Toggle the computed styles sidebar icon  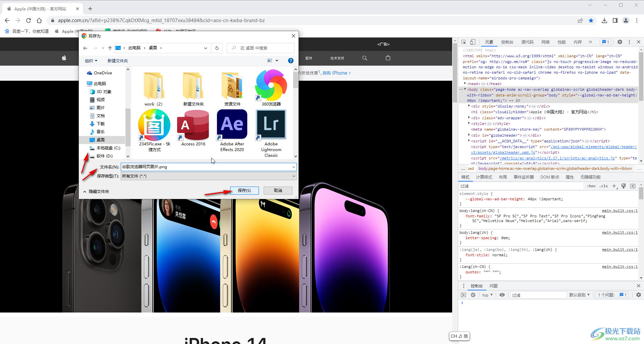pos(633,186)
